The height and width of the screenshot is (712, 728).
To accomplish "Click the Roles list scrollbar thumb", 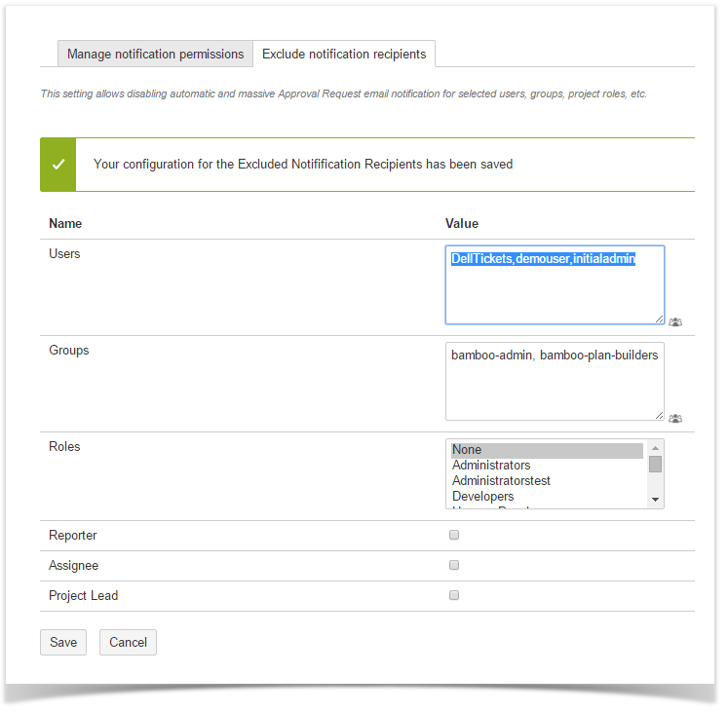I will tap(656, 465).
